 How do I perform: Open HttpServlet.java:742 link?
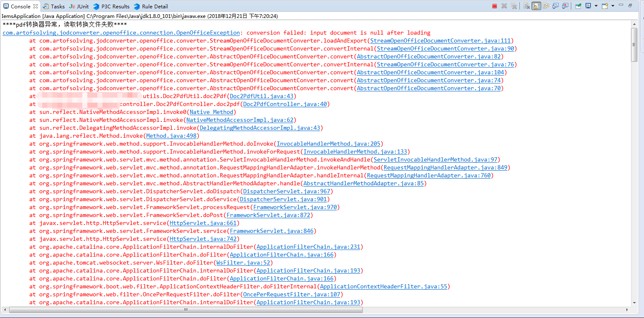tap(203, 239)
